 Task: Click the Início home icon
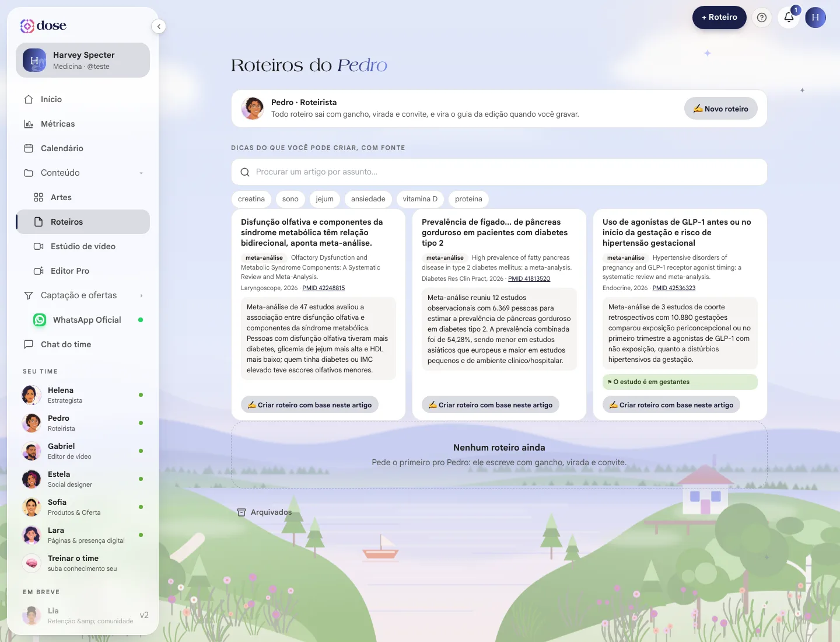coord(29,99)
